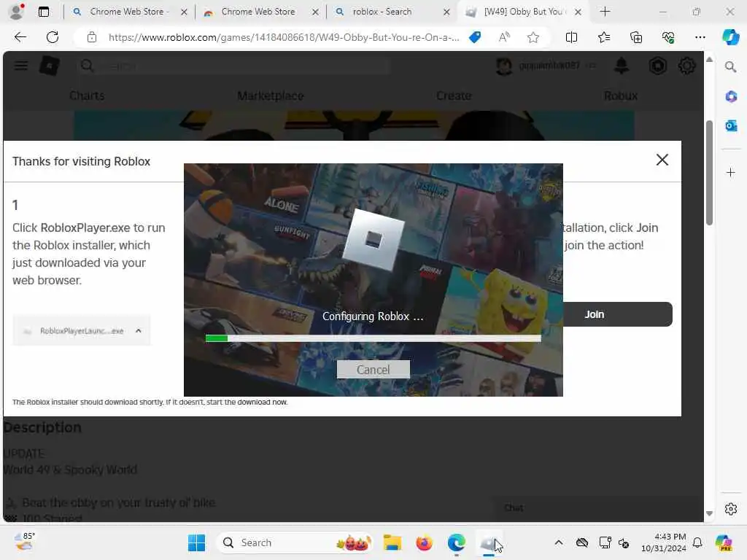The width and height of the screenshot is (747, 560).
Task: Open the Edge tab actions menu icon
Action: (43, 12)
